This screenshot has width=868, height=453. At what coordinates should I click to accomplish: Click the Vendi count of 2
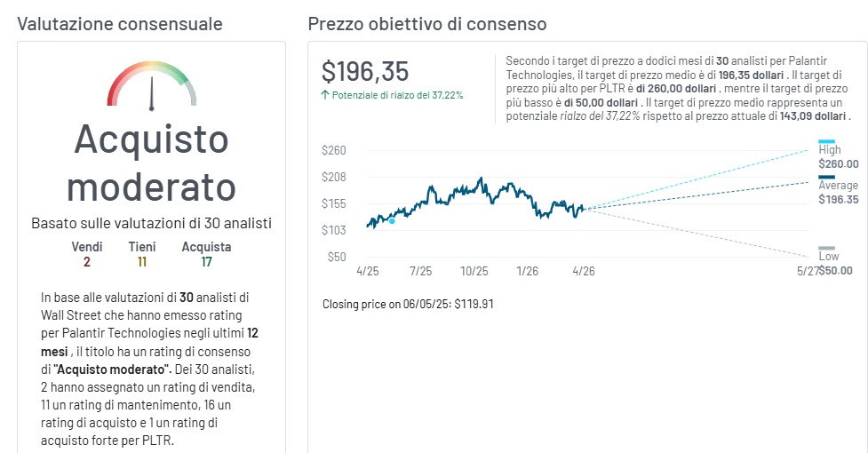(87, 262)
